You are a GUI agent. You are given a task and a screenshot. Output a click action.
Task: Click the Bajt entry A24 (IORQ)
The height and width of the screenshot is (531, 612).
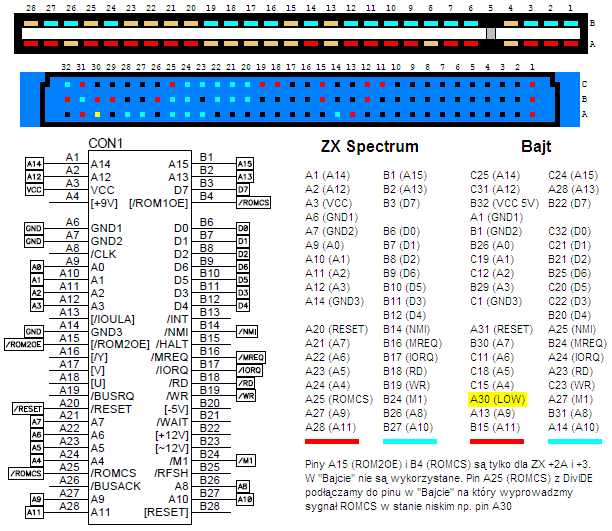click(x=576, y=358)
